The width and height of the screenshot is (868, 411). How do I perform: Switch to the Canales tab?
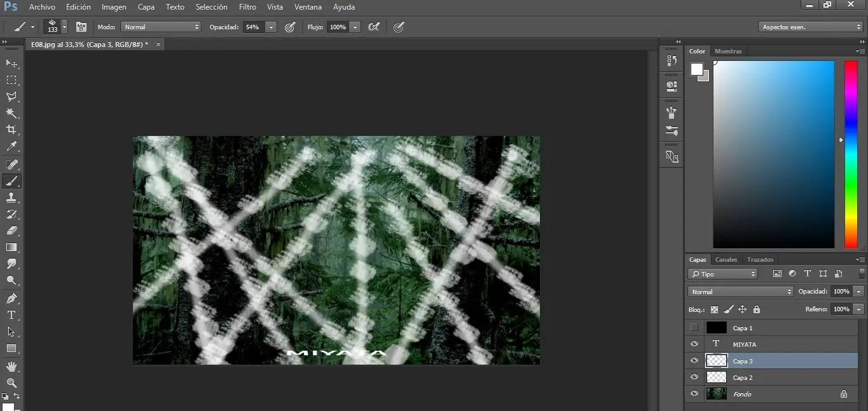click(x=726, y=259)
